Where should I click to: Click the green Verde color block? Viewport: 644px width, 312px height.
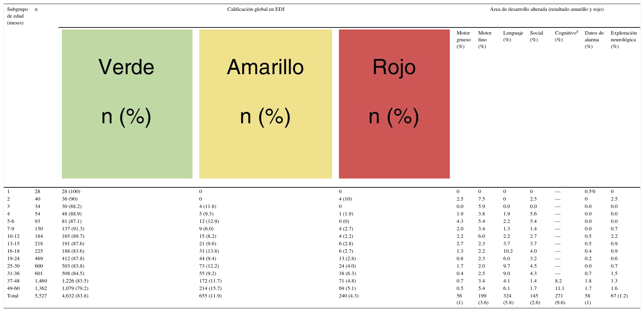pos(127,104)
